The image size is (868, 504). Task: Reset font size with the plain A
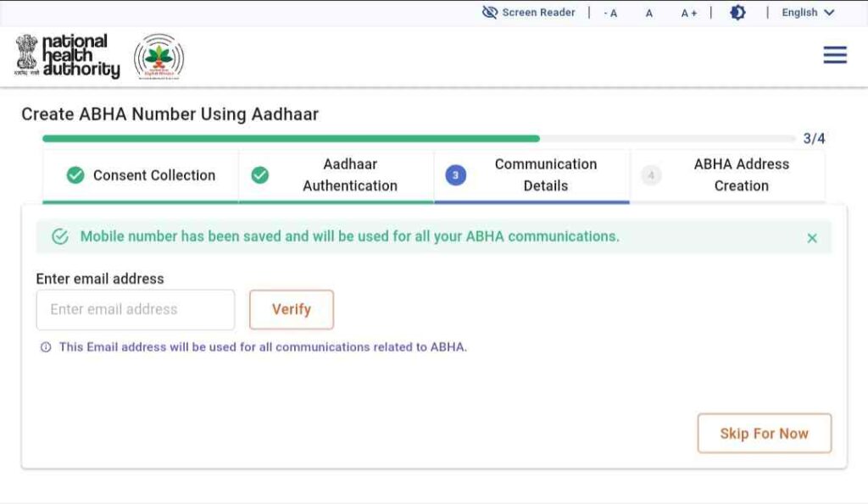coord(648,14)
